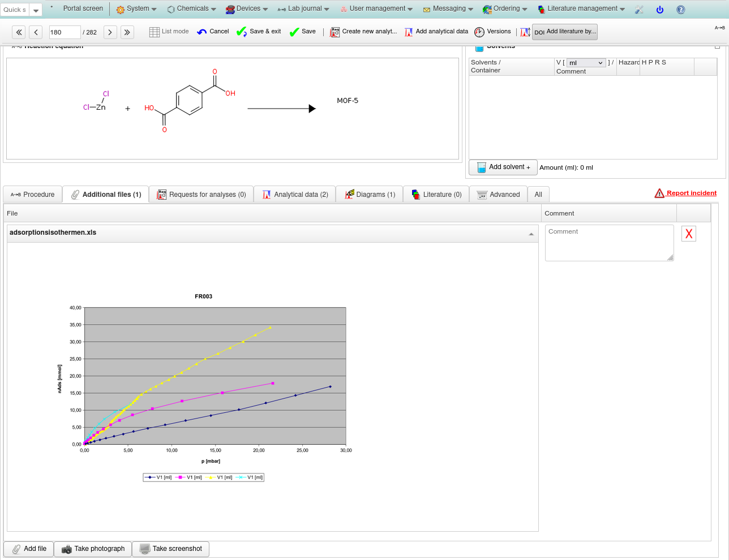This screenshot has width=729, height=560.
Task: Click the Take screenshot button
Action: pos(170,549)
